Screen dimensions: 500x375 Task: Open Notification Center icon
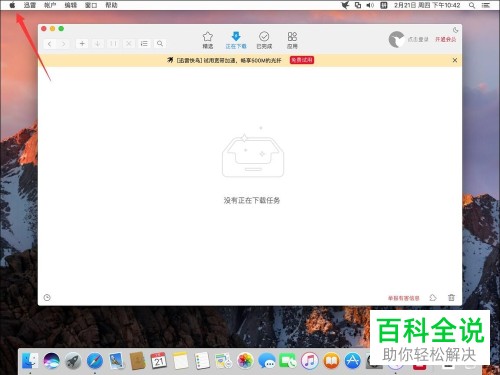tap(486, 5)
